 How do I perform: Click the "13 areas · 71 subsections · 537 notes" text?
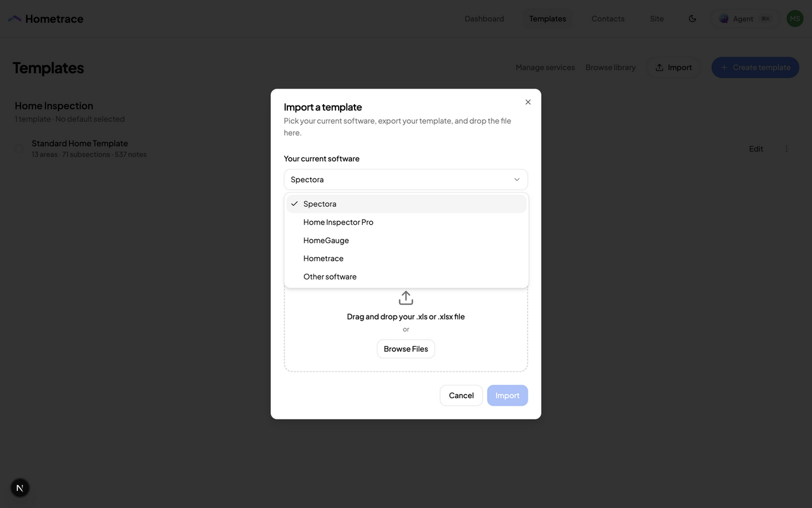coord(89,154)
